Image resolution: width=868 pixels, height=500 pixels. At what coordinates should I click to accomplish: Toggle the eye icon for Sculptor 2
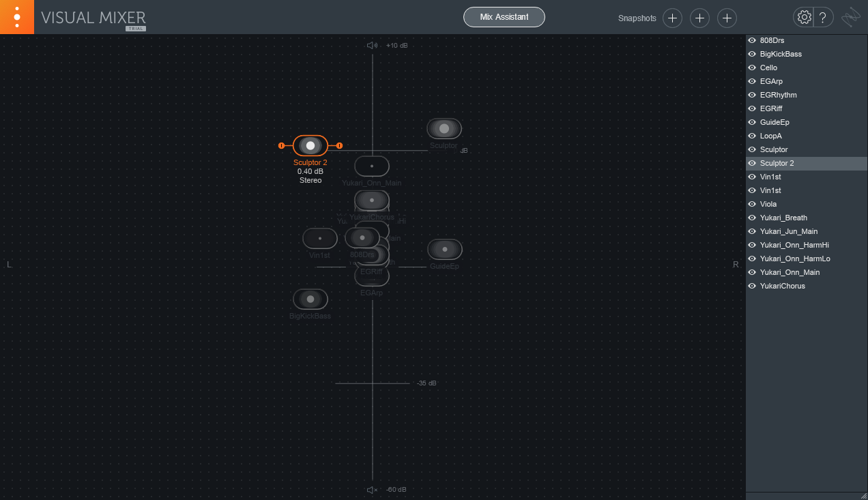click(x=752, y=163)
